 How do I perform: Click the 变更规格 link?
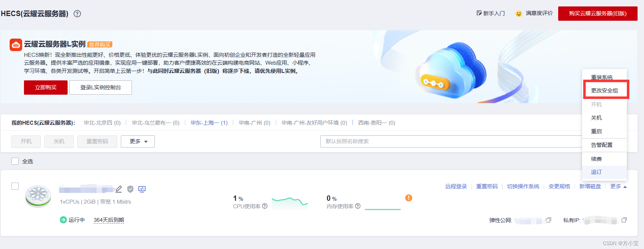(559, 186)
